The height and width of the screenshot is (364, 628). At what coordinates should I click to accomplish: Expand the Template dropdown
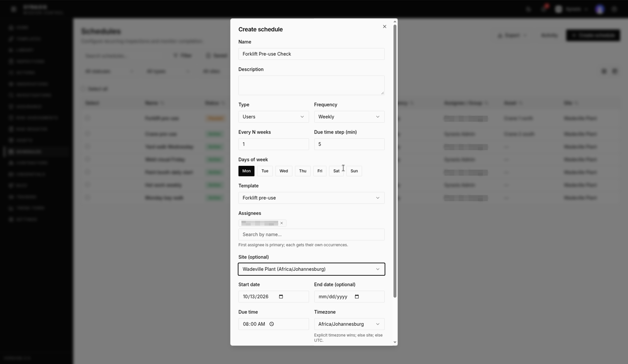[312, 198]
